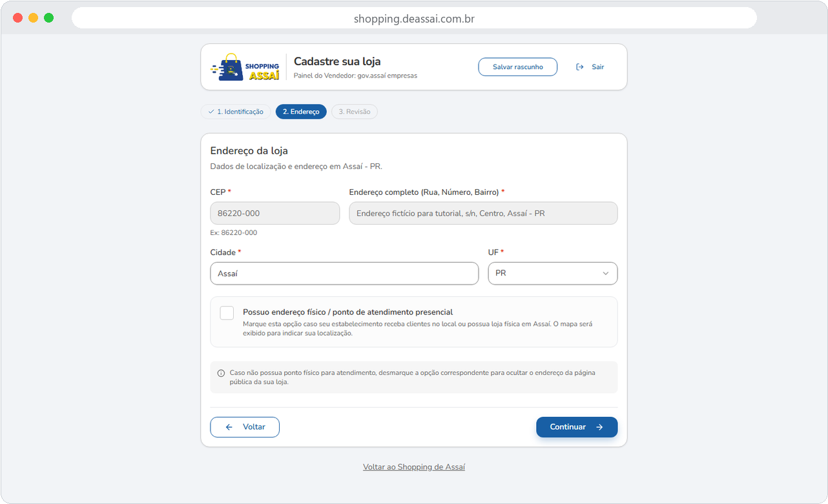Viewport: 828px width, 504px height.
Task: Click the 'Possuo endereço físico' label text
Action: pyautogui.click(x=348, y=312)
